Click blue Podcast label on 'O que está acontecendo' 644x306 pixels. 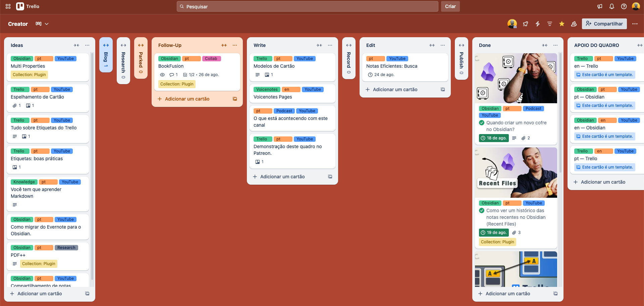click(x=284, y=111)
